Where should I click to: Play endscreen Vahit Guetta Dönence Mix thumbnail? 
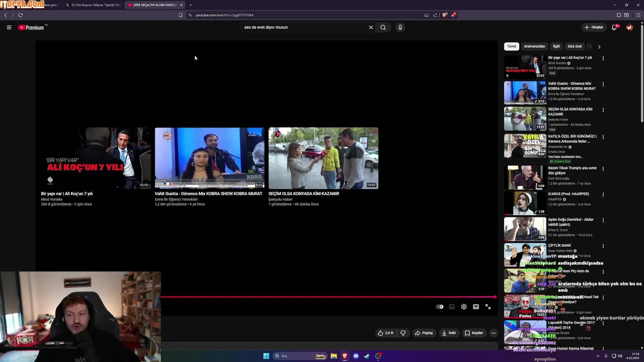pos(209,158)
